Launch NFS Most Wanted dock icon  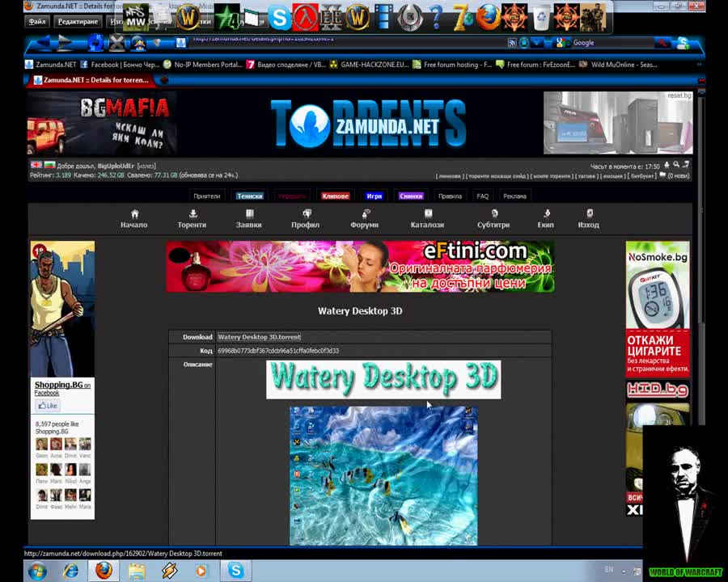pos(136,18)
